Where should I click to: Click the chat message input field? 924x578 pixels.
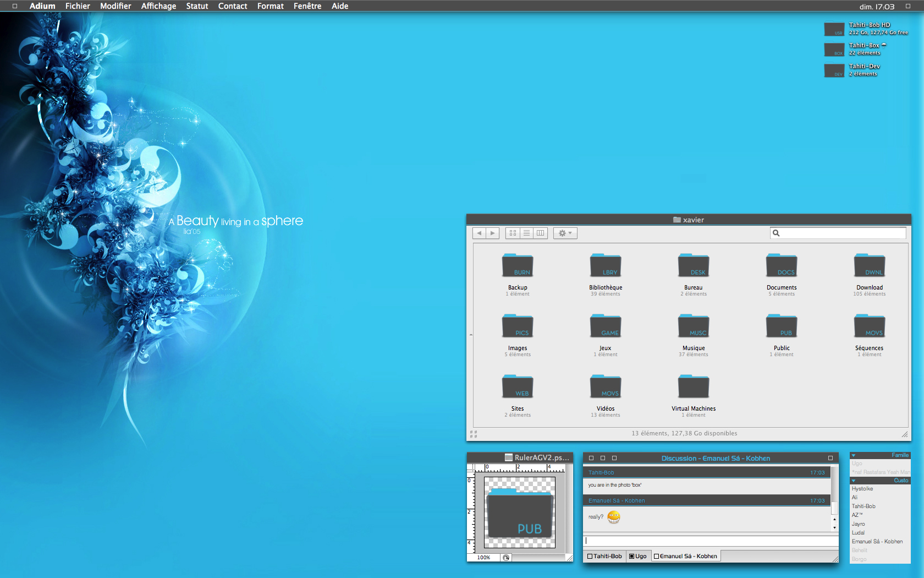[711, 541]
